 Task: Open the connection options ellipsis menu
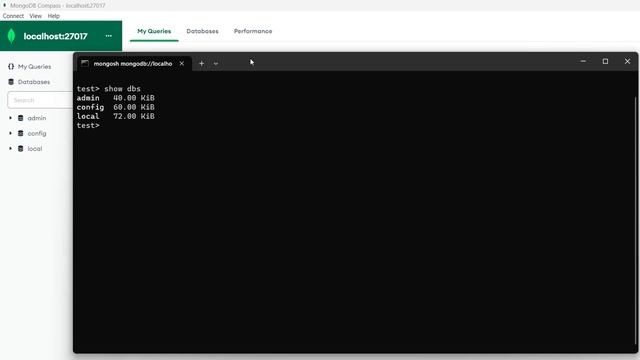click(x=109, y=36)
